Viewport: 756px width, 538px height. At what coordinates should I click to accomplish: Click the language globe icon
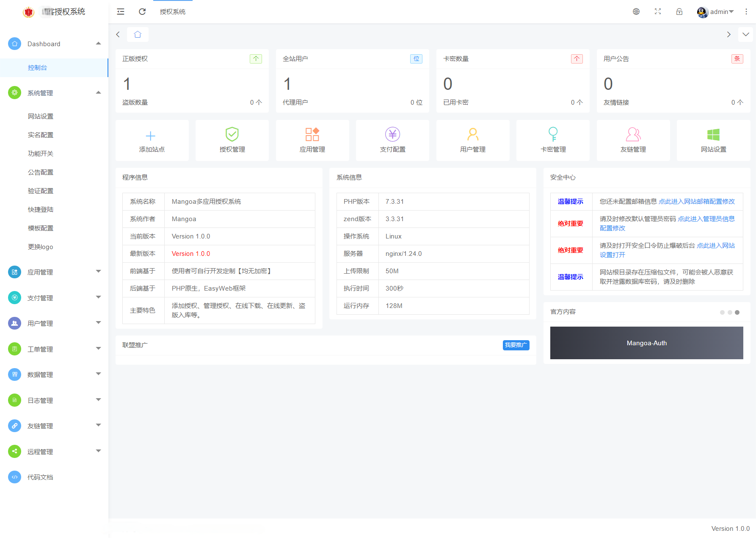[636, 11]
